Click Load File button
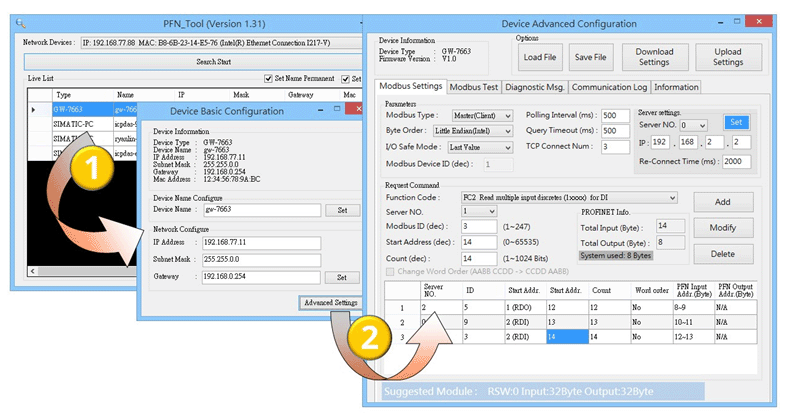Viewport: 789px width, 420px height. (x=539, y=57)
